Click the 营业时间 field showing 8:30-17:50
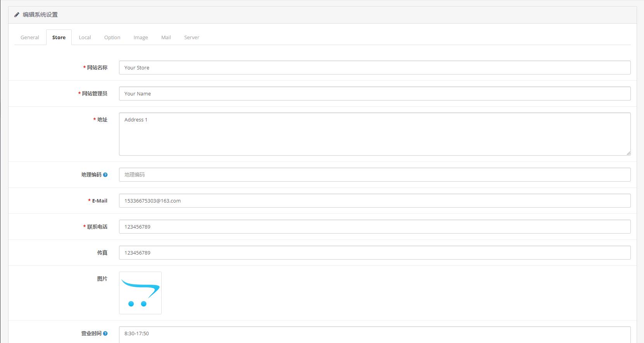The height and width of the screenshot is (343, 644). 374,334
